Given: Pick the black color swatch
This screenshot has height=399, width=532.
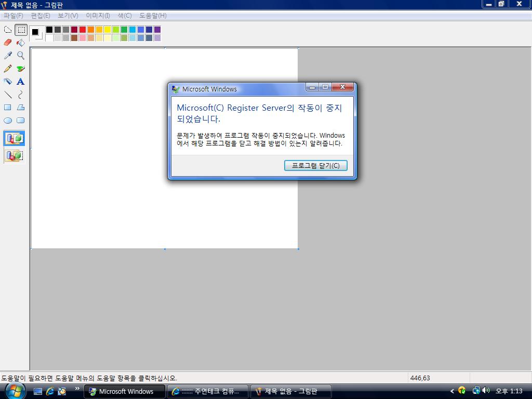Looking at the screenshot, I should (x=49, y=30).
